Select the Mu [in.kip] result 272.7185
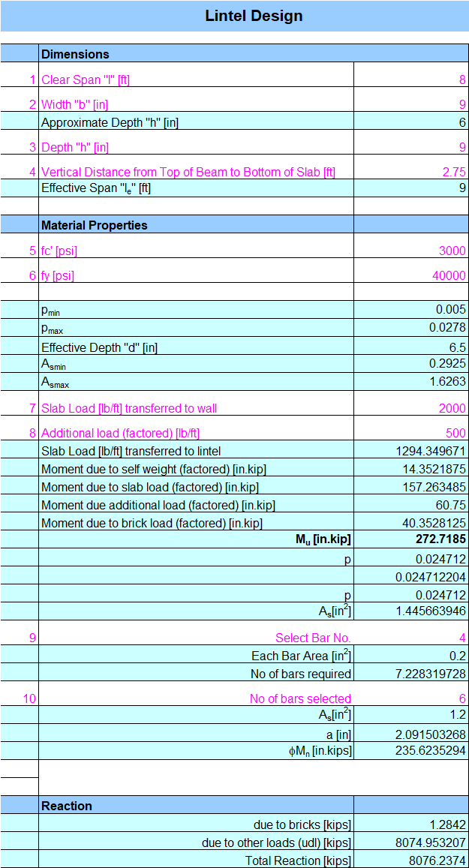Image resolution: width=469 pixels, height=868 pixels. tap(411, 539)
